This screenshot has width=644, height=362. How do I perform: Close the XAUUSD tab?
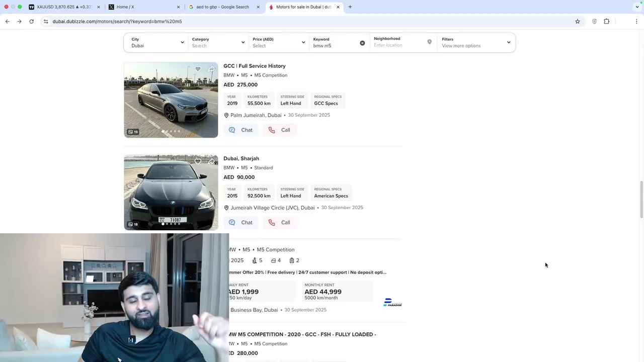tap(99, 7)
